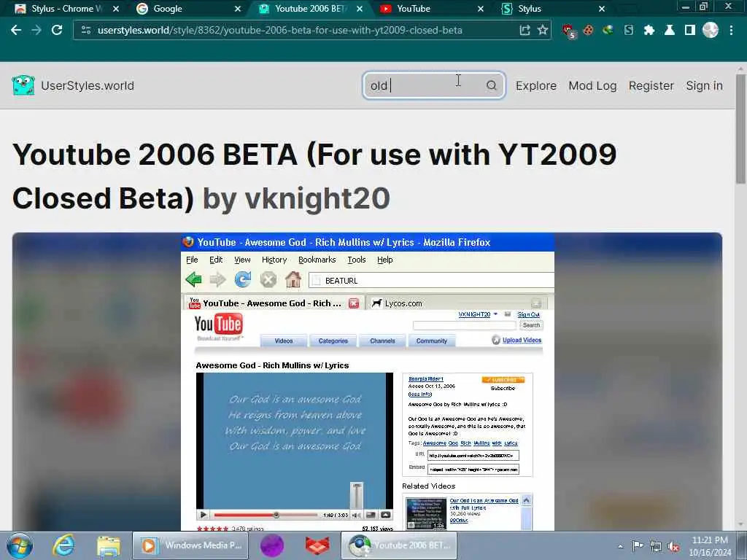
Task: Open the taskbar clock showing 11:21 PM
Action: click(x=710, y=545)
